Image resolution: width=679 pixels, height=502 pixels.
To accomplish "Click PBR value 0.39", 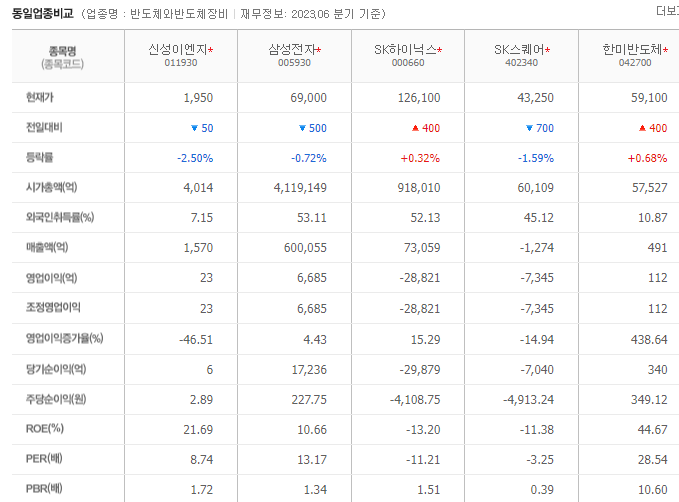I will tap(542, 490).
